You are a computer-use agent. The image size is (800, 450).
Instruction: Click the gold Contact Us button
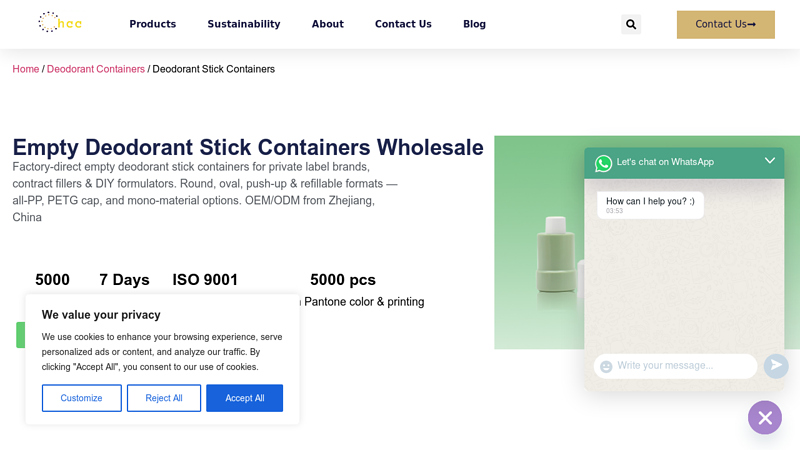[x=726, y=24]
